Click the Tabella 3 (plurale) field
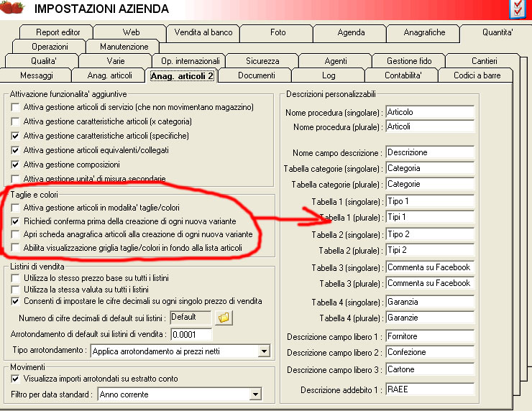Image resolution: width=532 pixels, height=411 pixels. tap(430, 283)
